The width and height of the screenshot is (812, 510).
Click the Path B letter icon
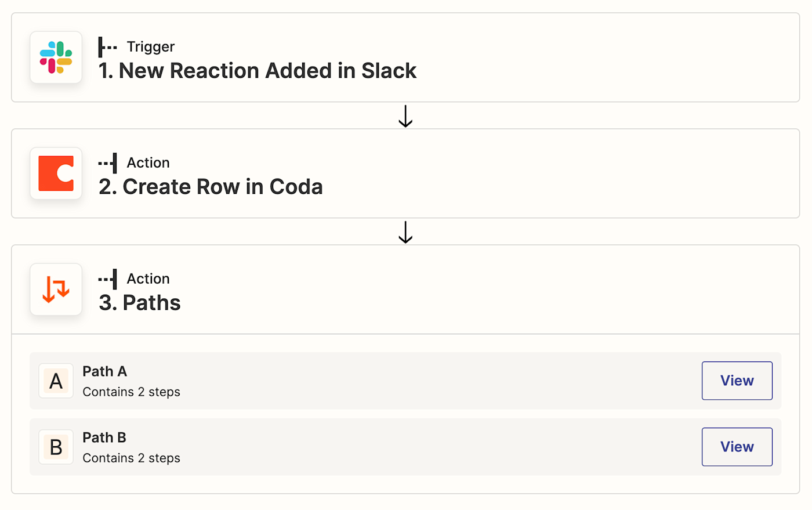[56, 447]
